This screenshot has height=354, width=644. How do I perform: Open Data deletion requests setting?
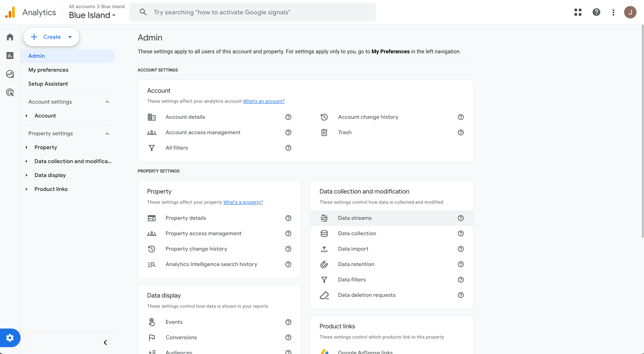click(366, 295)
